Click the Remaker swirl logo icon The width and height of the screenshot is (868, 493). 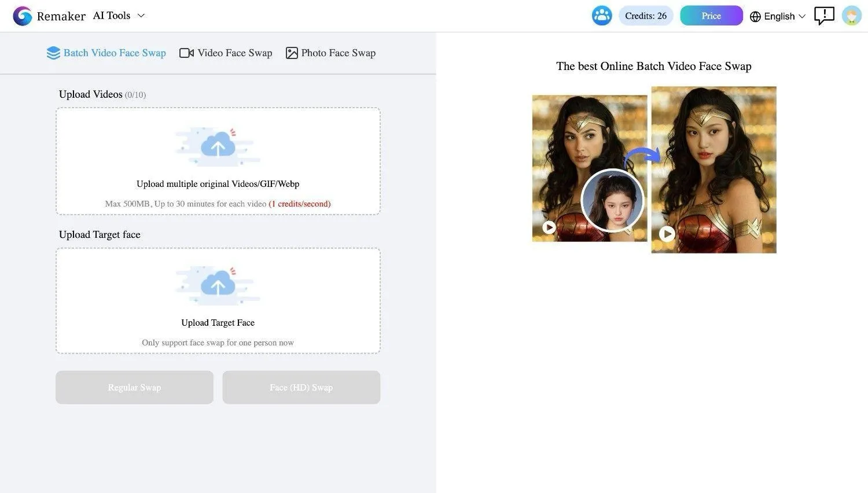23,16
